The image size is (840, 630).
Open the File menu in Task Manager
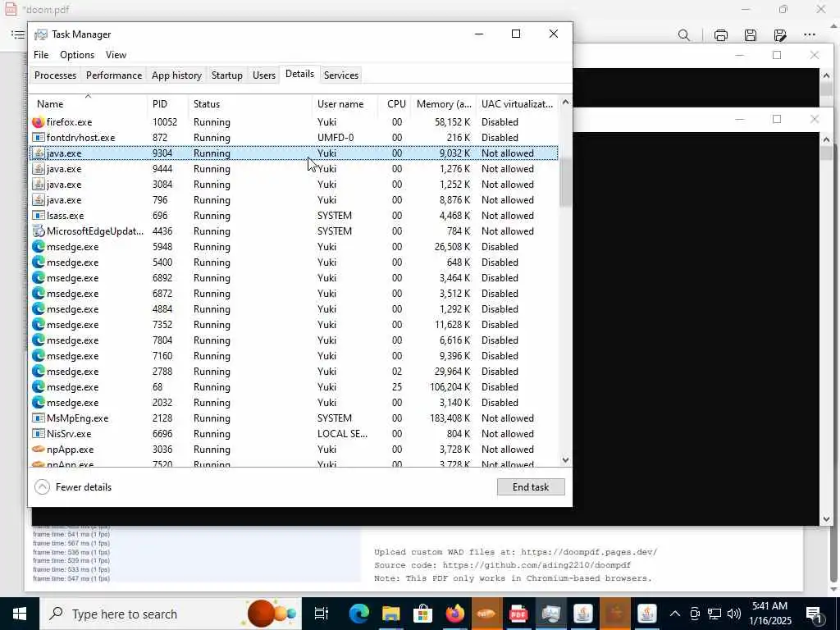tap(41, 55)
